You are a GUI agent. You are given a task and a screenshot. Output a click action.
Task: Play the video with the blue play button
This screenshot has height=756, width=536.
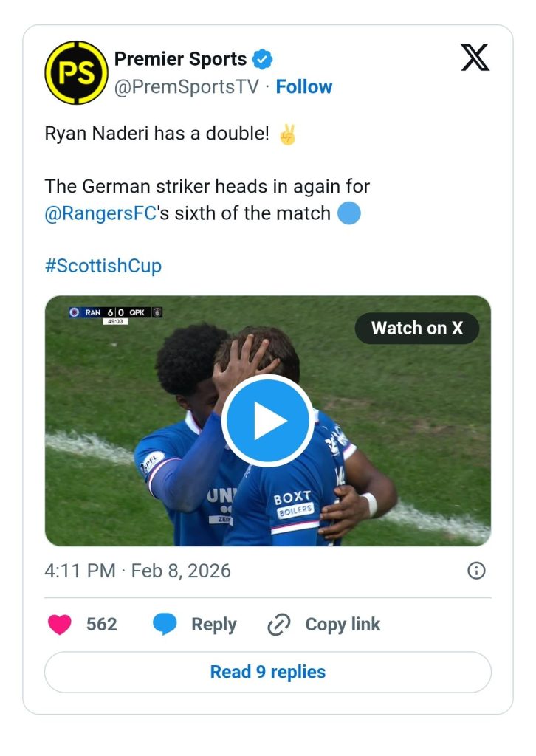point(267,420)
